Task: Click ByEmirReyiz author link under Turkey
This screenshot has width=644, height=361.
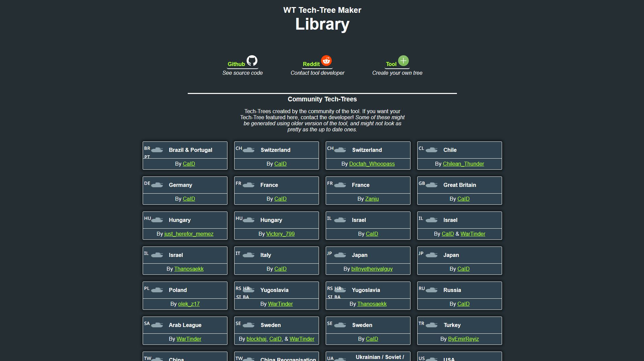Action: [463, 339]
